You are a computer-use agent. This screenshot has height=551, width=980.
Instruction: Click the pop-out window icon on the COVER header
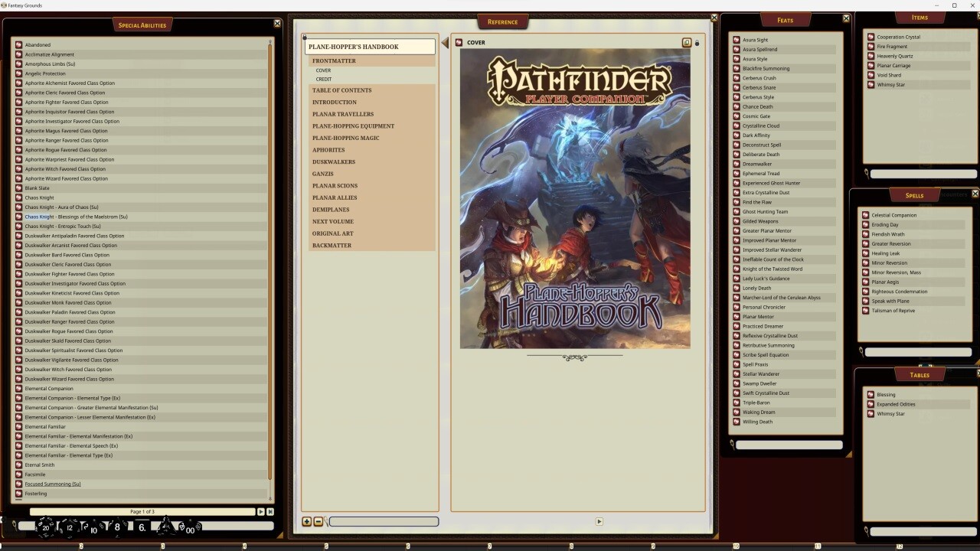point(686,42)
